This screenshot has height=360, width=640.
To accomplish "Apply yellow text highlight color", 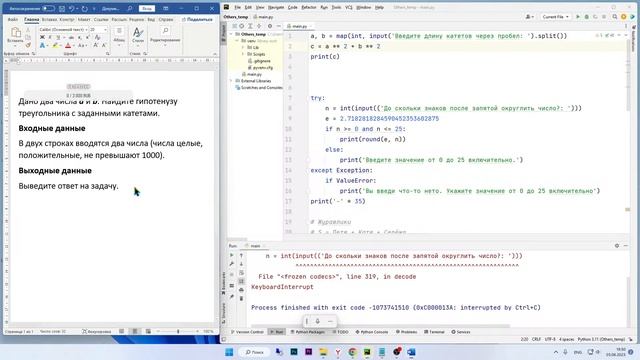I will pos(55,45).
